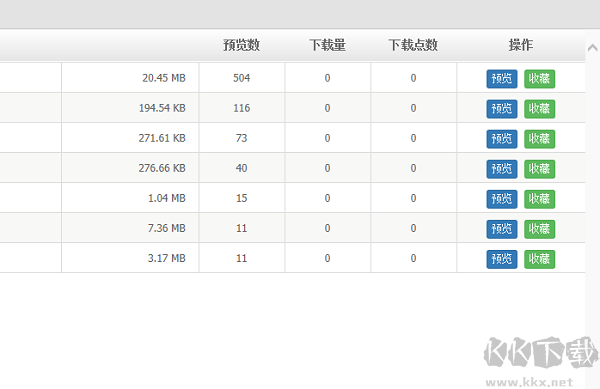
Task: Favorite the 194.54 KB file via 收藏
Action: [x=539, y=109]
